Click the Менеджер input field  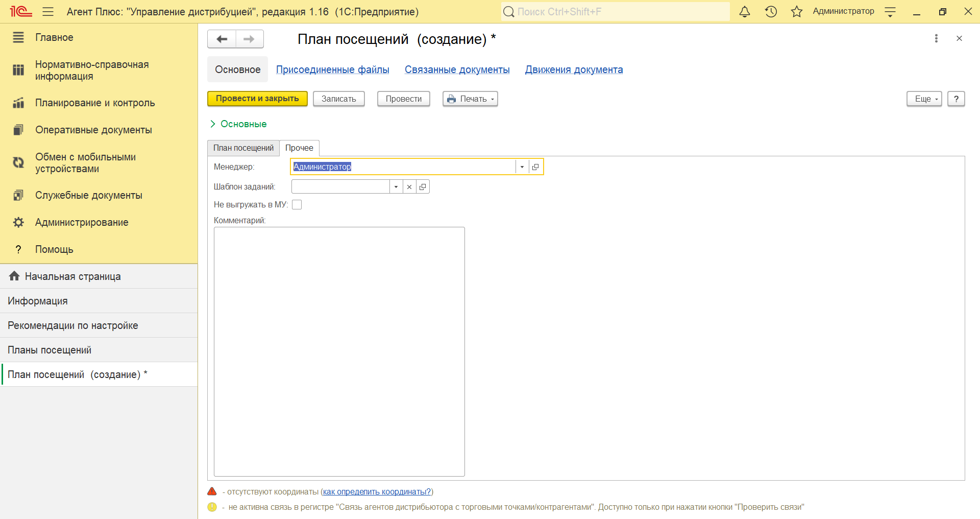(x=403, y=167)
